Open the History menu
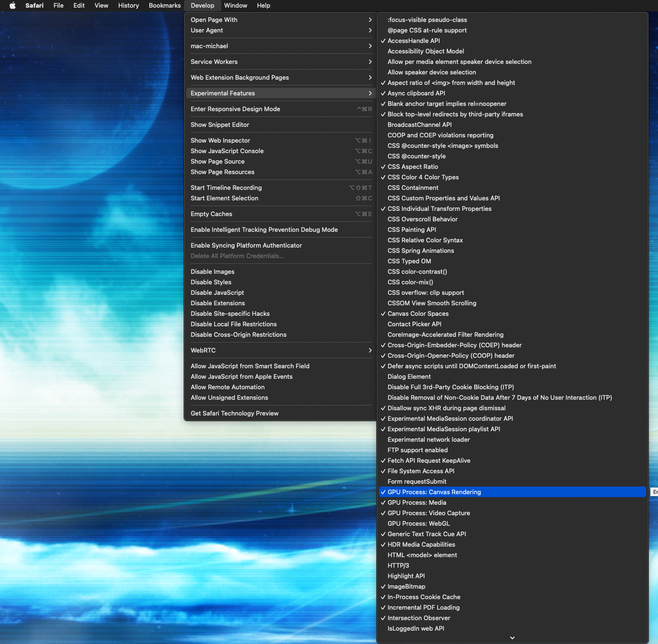658x644 pixels. coord(128,5)
